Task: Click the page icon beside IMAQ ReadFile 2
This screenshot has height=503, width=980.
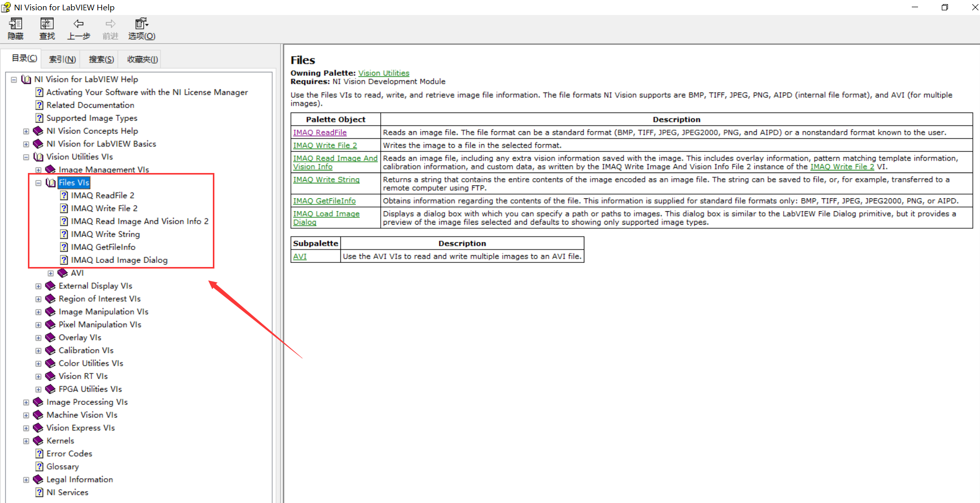Action: [x=64, y=196]
